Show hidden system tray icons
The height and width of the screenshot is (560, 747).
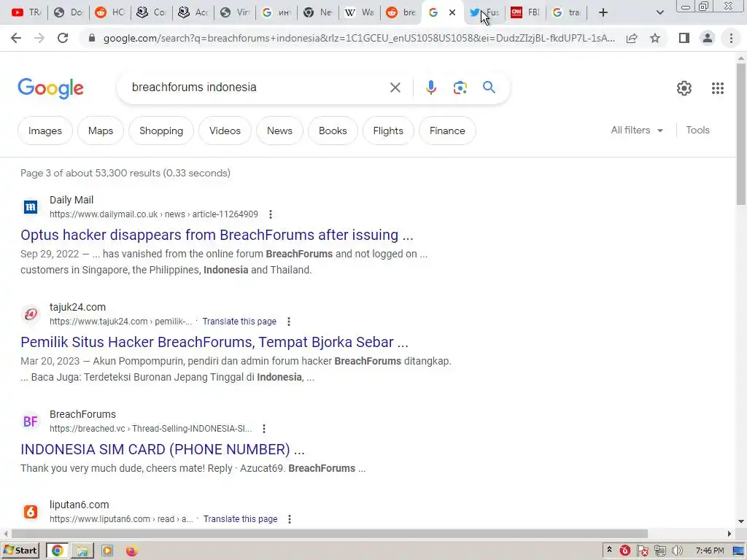609,551
